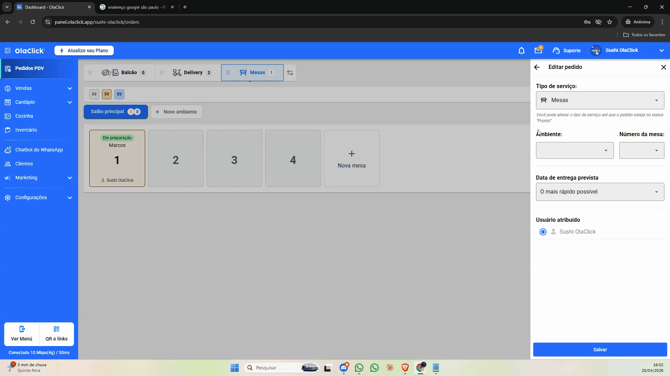Open table 2 card
670x376 pixels.
[x=176, y=159]
